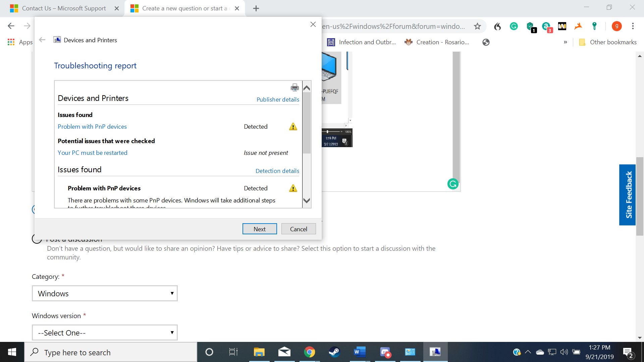
Task: Open the Windows version Select One dropdown
Action: point(104,333)
